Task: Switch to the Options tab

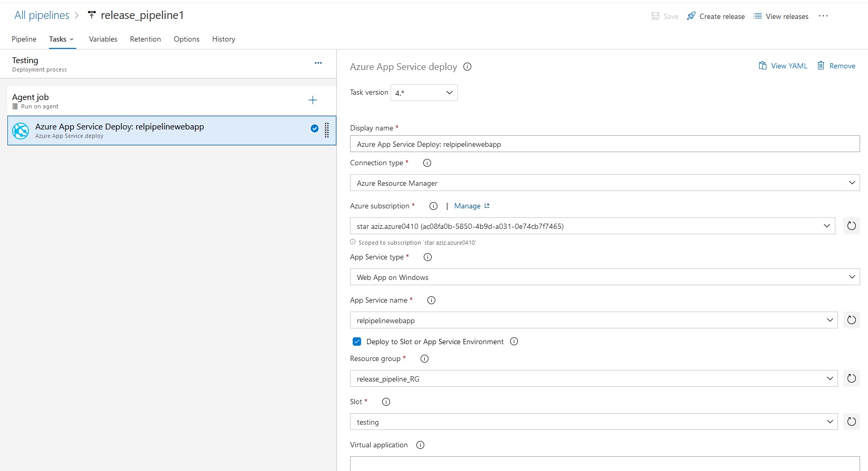Action: 186,39
